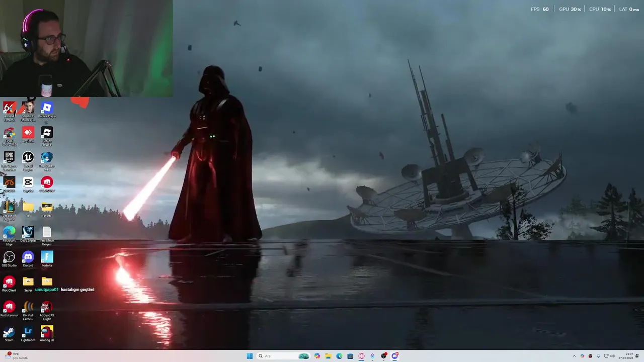Image resolution: width=644 pixels, height=362 pixels.
Task: Click the chat username umutpapa01
Action: (x=47, y=290)
